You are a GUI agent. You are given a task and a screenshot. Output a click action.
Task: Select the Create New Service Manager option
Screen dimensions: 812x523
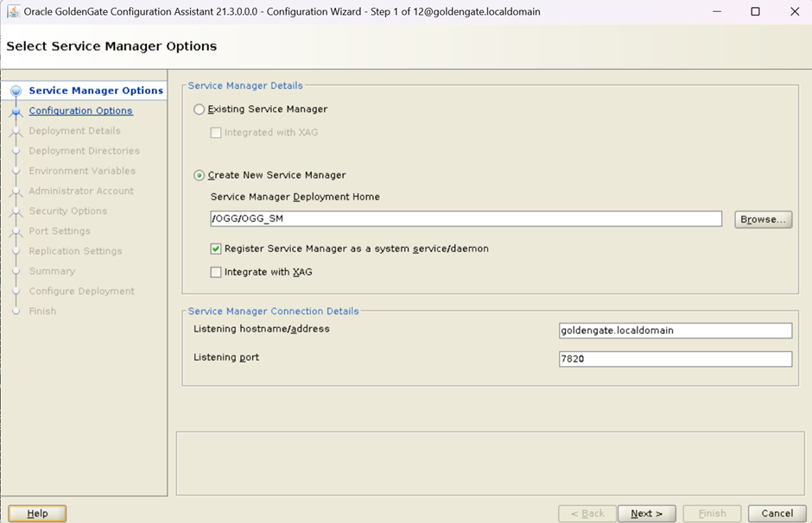(200, 175)
